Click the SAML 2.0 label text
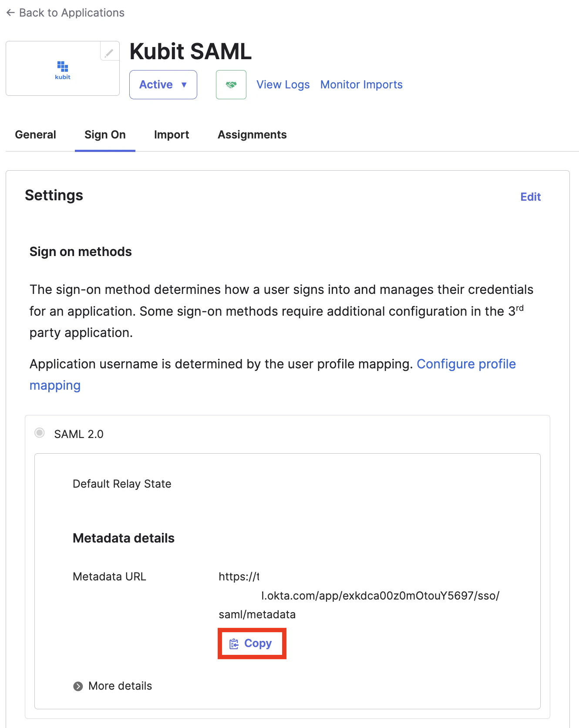 pos(79,434)
